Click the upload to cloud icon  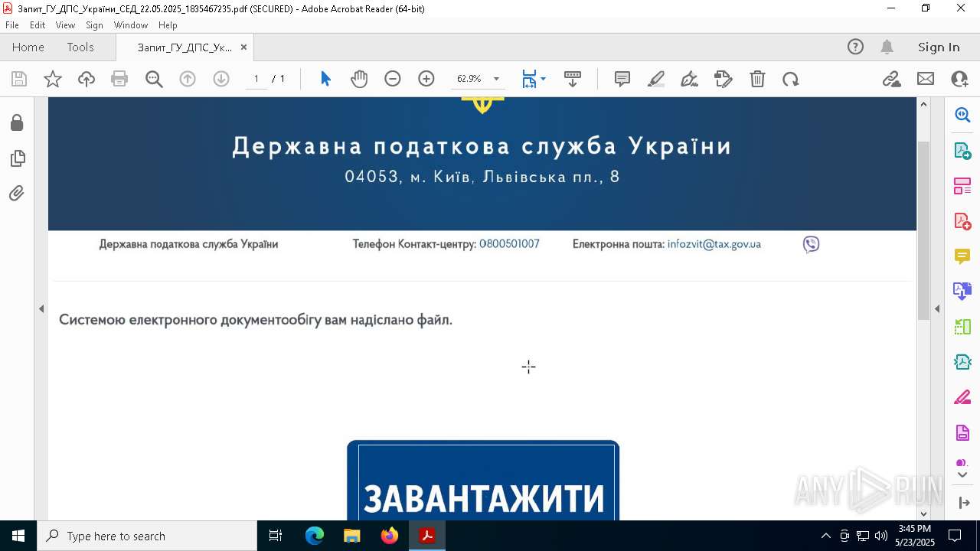point(87,79)
